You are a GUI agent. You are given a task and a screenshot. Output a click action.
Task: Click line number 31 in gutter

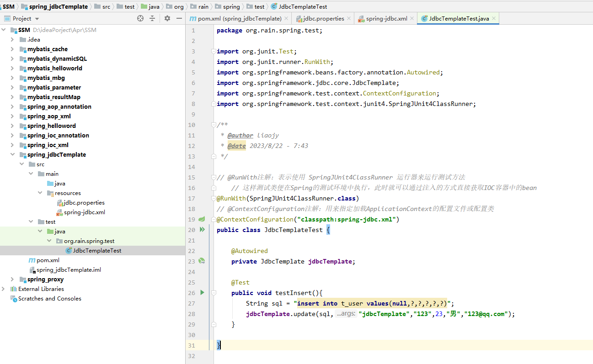click(191, 345)
